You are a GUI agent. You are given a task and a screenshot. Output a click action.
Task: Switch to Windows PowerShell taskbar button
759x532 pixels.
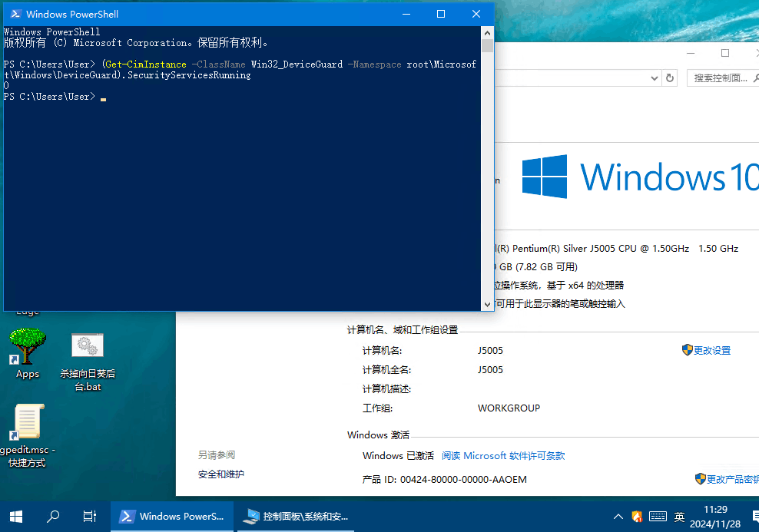point(172,517)
